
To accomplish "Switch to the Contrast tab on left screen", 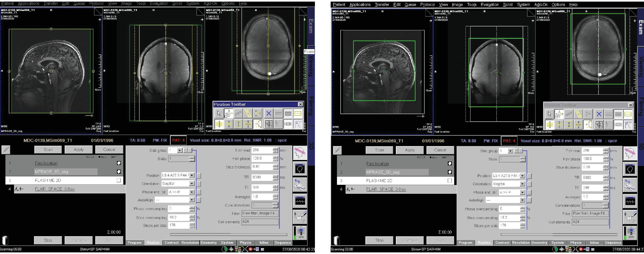I will tap(172, 242).
